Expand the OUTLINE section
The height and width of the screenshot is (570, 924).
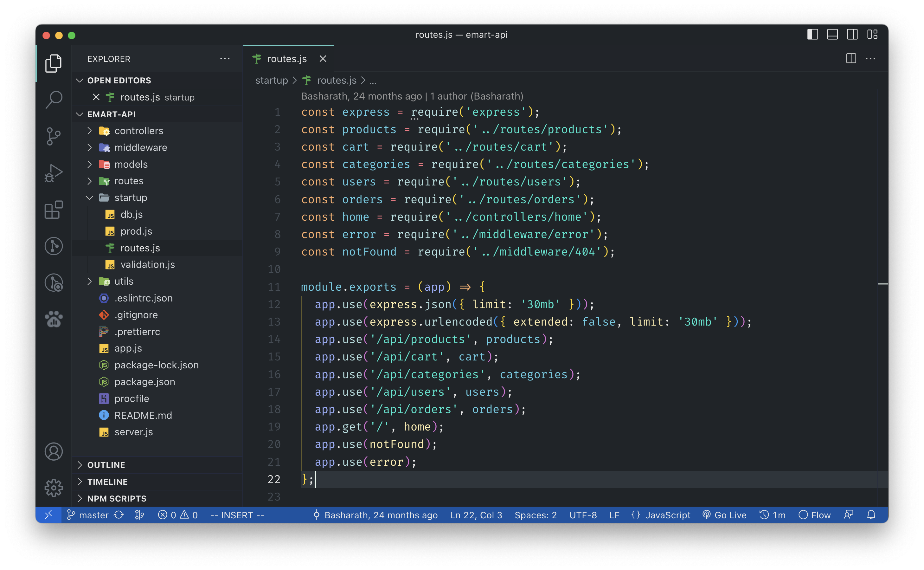pos(106,465)
